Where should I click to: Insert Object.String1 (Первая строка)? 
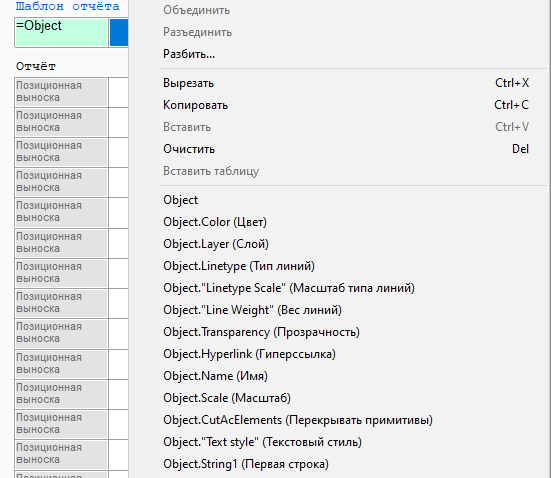click(353, 464)
